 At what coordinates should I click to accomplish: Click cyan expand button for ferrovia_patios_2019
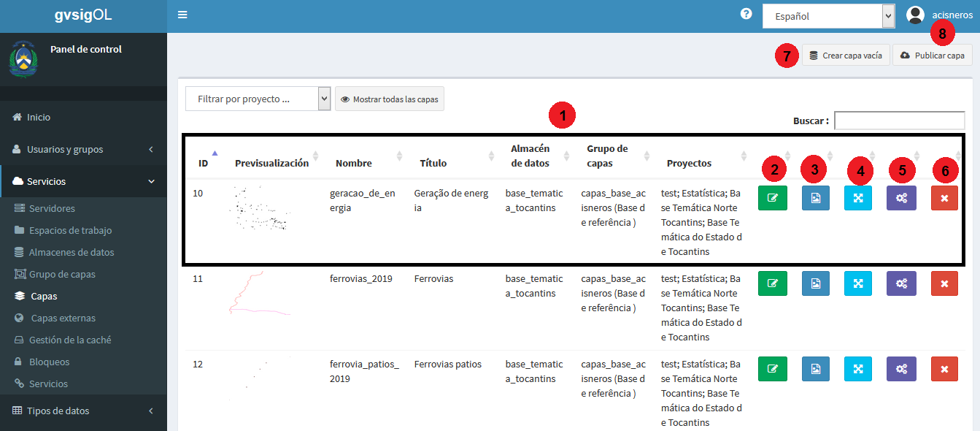tap(858, 369)
